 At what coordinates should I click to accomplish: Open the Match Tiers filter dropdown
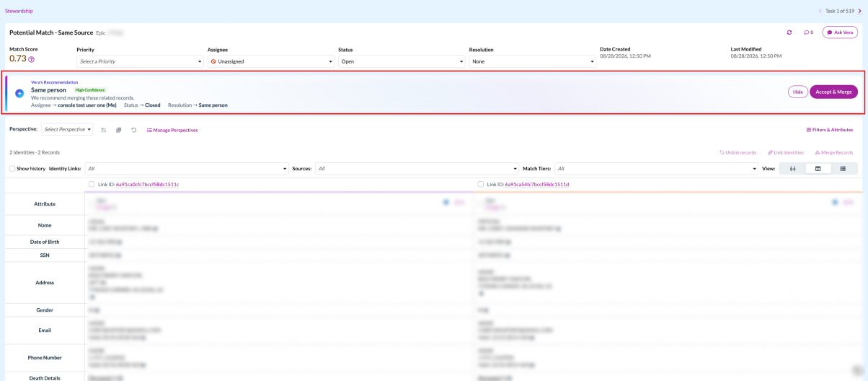coord(656,169)
